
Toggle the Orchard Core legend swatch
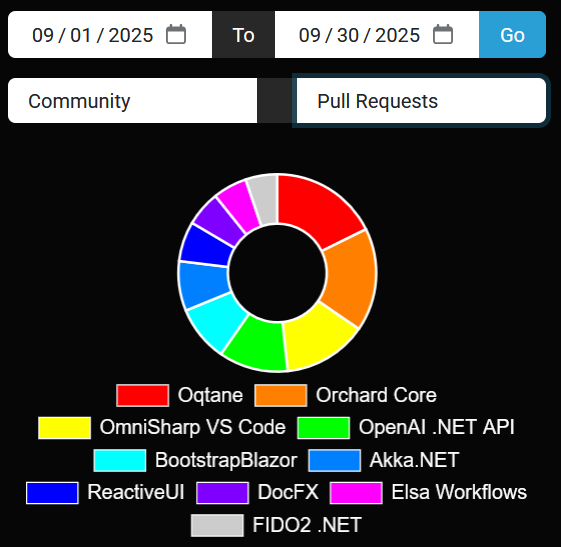[280, 396]
